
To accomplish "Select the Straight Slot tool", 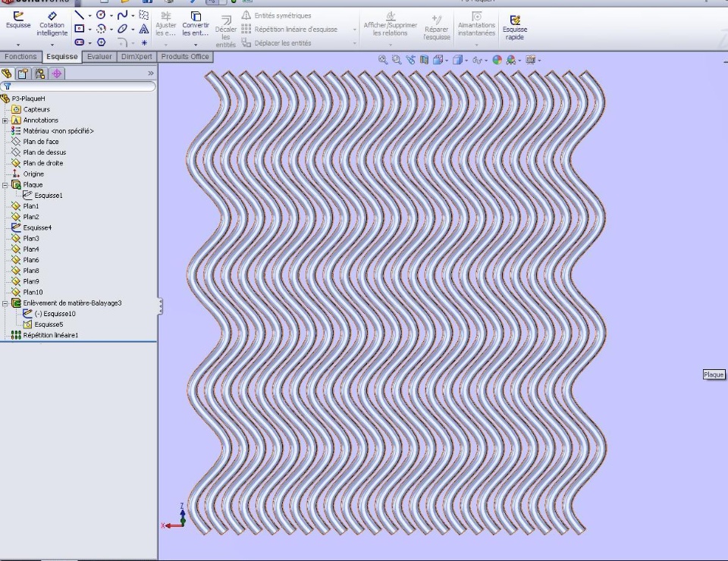I will 80,42.
